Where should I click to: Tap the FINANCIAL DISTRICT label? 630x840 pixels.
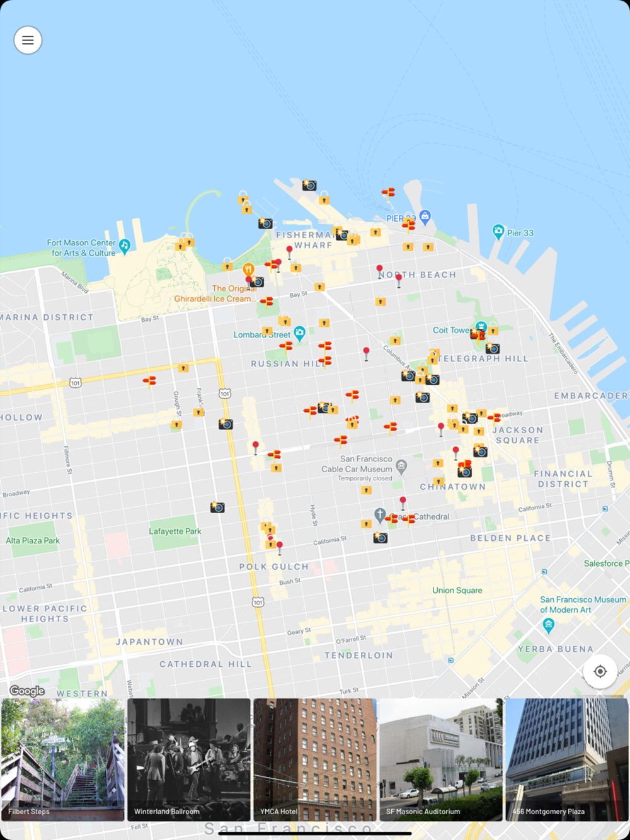[x=563, y=479]
